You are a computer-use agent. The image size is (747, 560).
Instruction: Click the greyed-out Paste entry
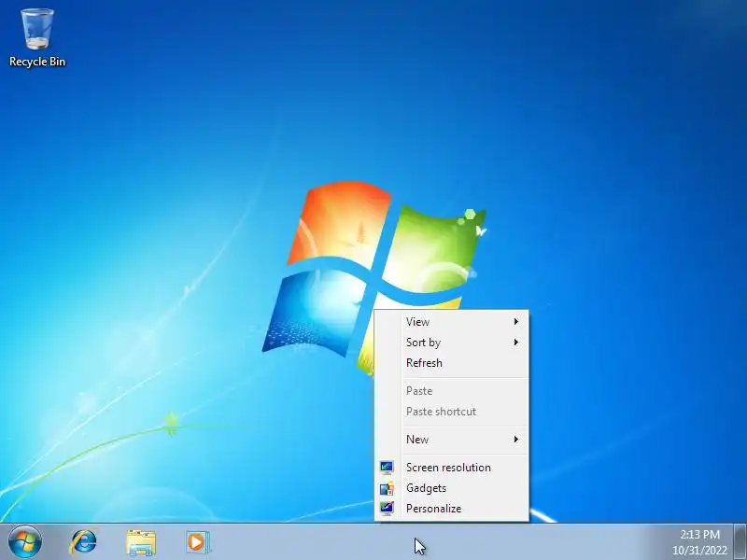click(452, 391)
